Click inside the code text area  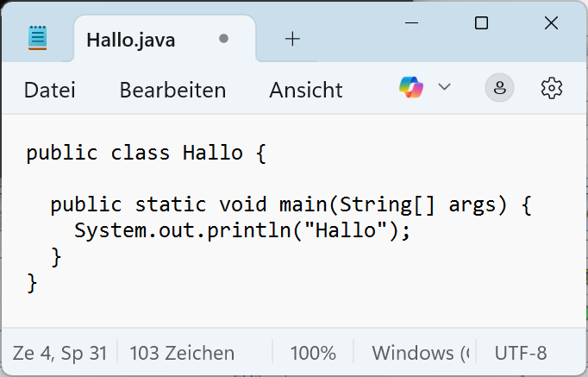[293, 259]
